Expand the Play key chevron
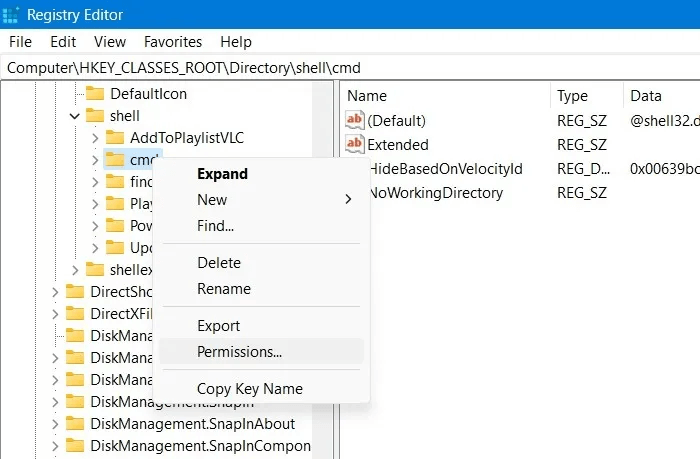This screenshot has height=459, width=700. click(x=95, y=204)
